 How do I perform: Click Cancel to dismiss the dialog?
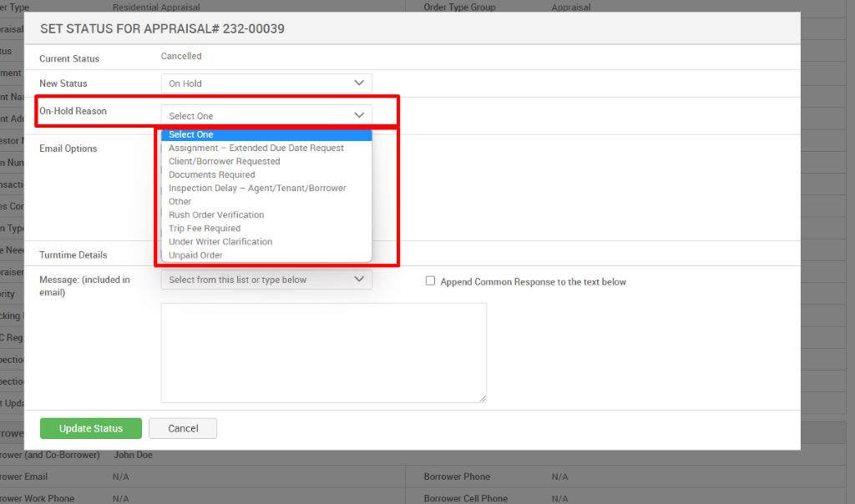tap(183, 428)
